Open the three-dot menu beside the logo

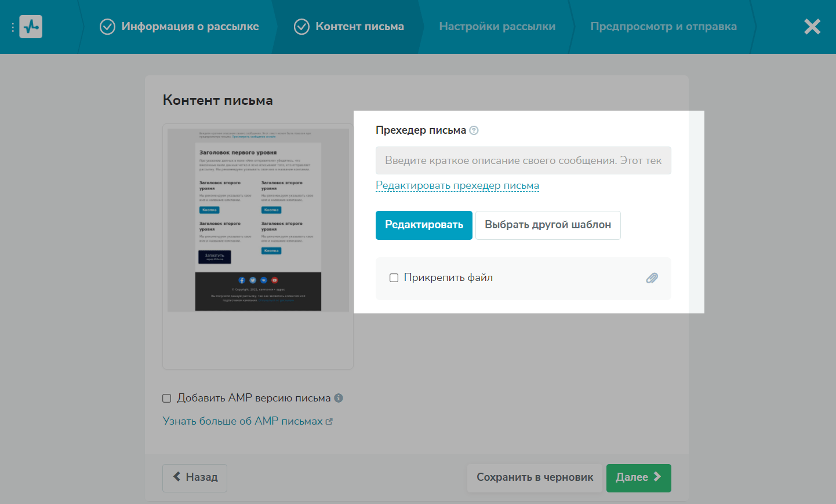(13, 27)
